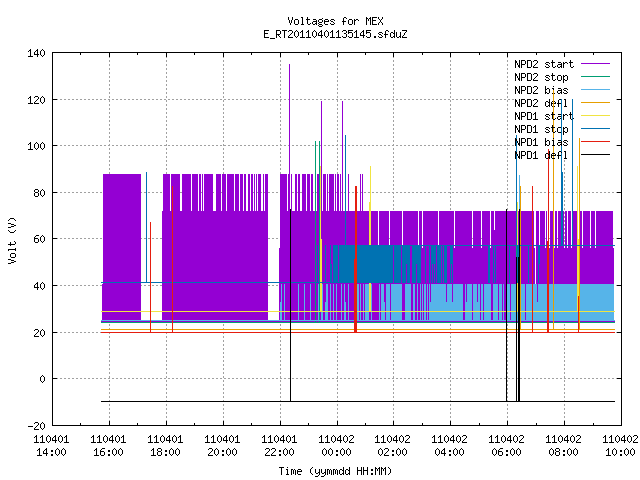Click the green NPD2 stop legend line

[595, 76]
